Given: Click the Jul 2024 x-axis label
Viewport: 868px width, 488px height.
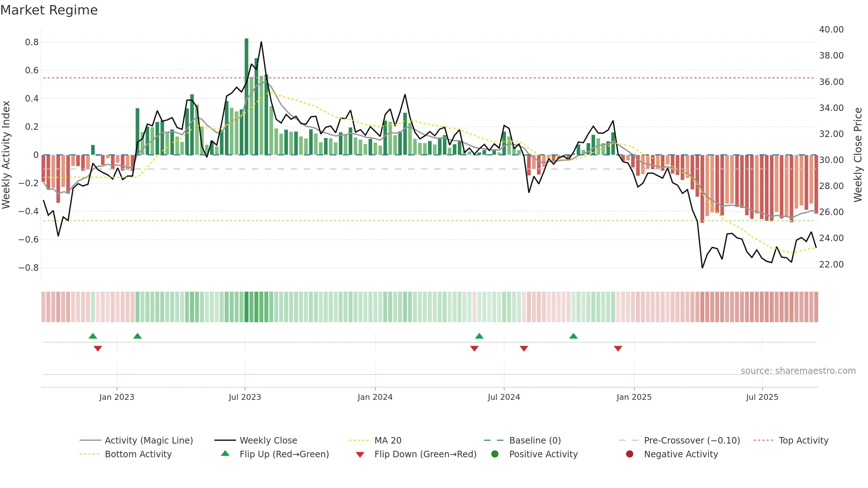Looking at the screenshot, I should tap(504, 397).
